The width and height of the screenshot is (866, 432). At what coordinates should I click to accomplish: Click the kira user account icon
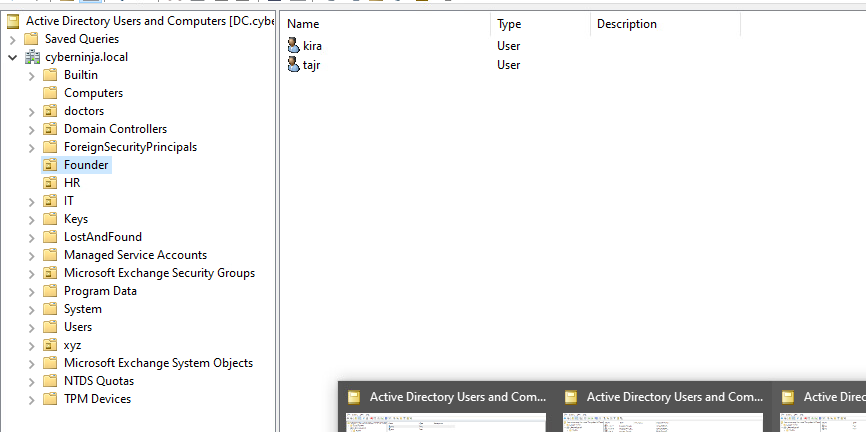point(294,45)
